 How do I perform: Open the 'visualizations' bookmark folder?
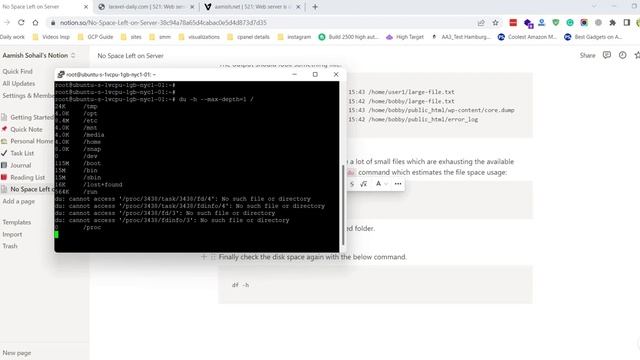199,37
